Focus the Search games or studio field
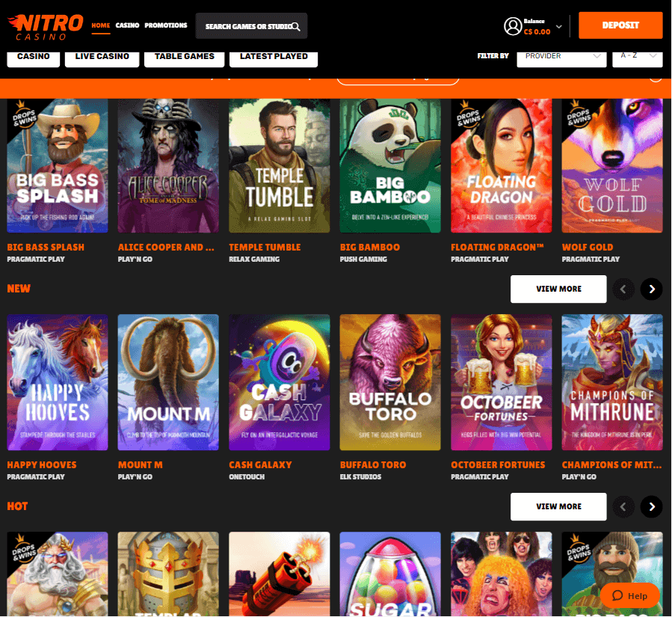The height and width of the screenshot is (617, 672). [x=251, y=25]
